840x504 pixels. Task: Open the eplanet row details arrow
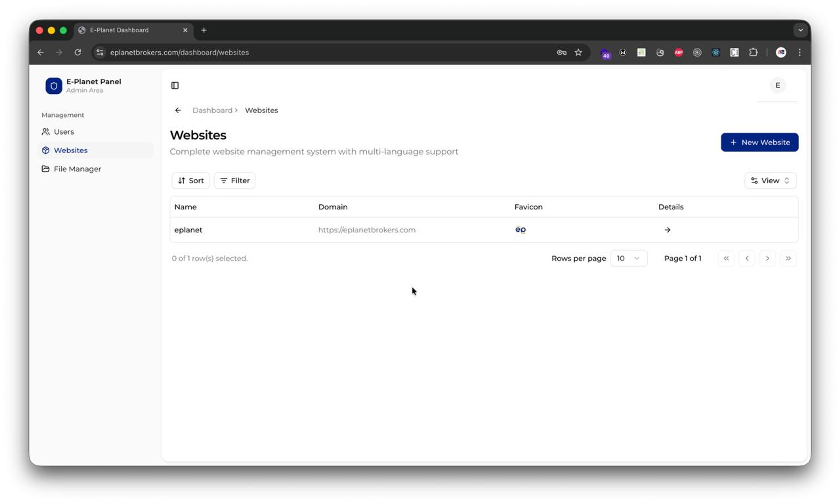click(x=667, y=230)
